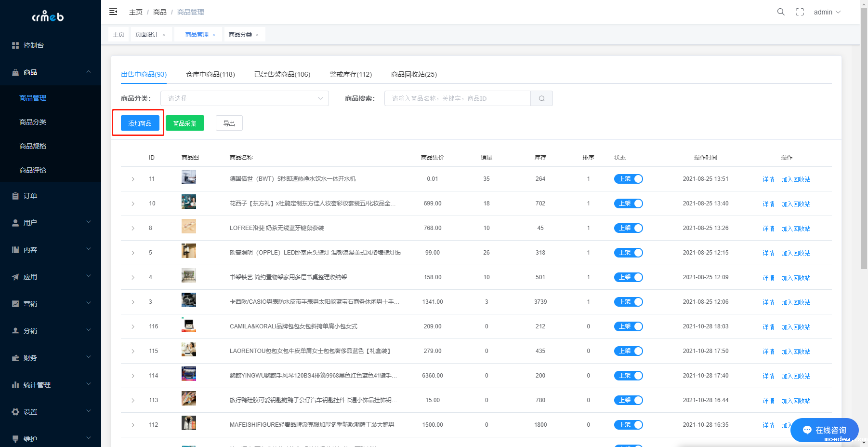The height and width of the screenshot is (447, 868).
Task: Click the product search input field
Action: point(458,98)
